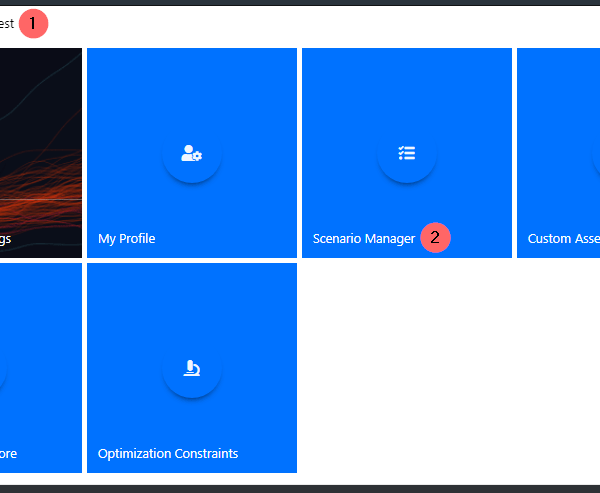This screenshot has width=600, height=493.
Task: Click the cut-off circle icon on bottom-left tile
Action: point(3,369)
